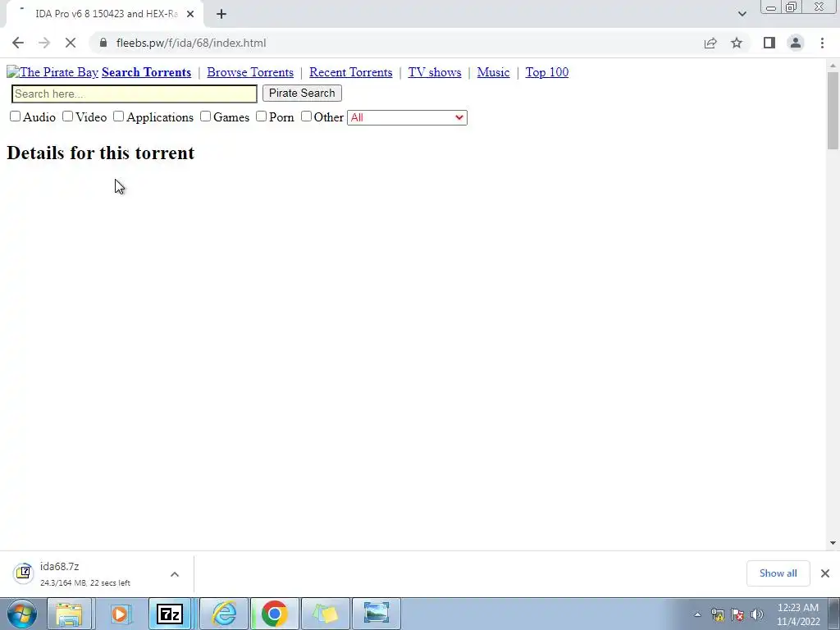Open Chrome side panel
Image resolution: width=840 pixels, height=630 pixels.
pyautogui.click(x=769, y=43)
